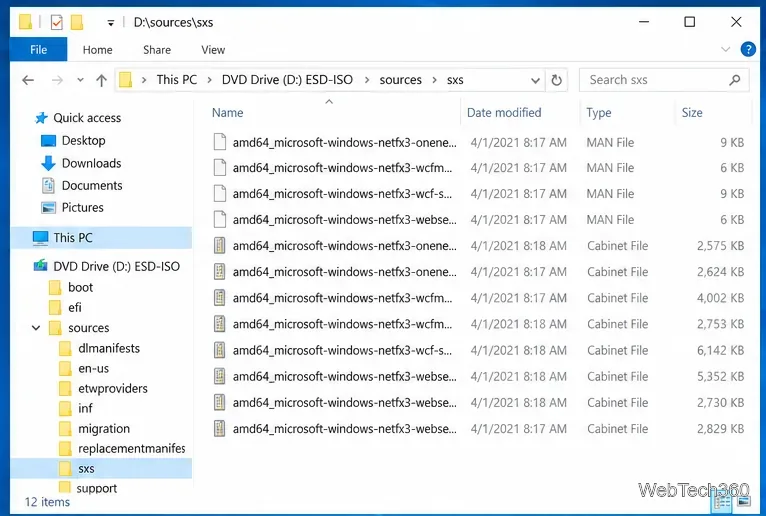This screenshot has width=766, height=516.
Task: Open the support folder in tree
Action: [87, 488]
